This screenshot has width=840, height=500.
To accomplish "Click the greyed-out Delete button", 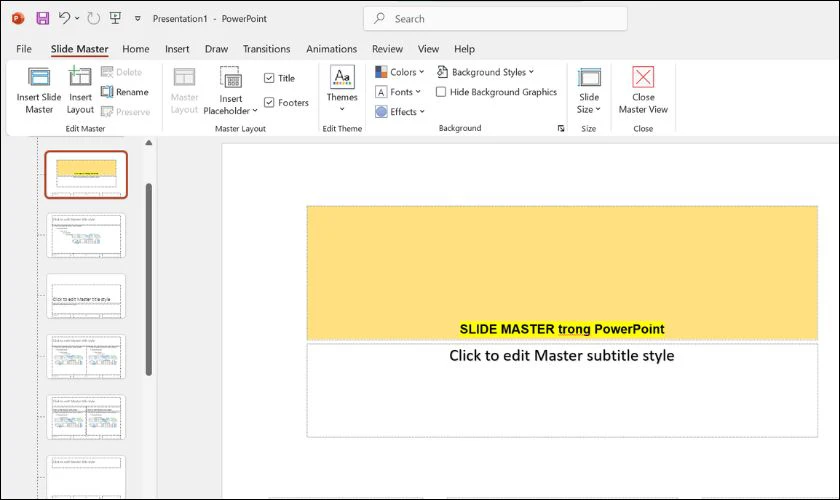I will click(x=122, y=72).
